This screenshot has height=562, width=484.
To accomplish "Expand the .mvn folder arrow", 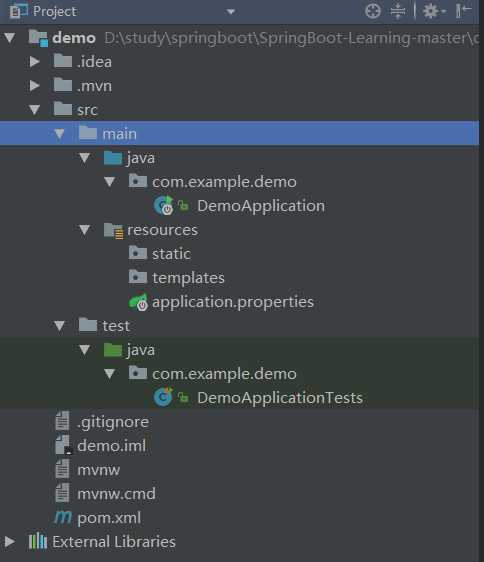I will click(x=34, y=86).
